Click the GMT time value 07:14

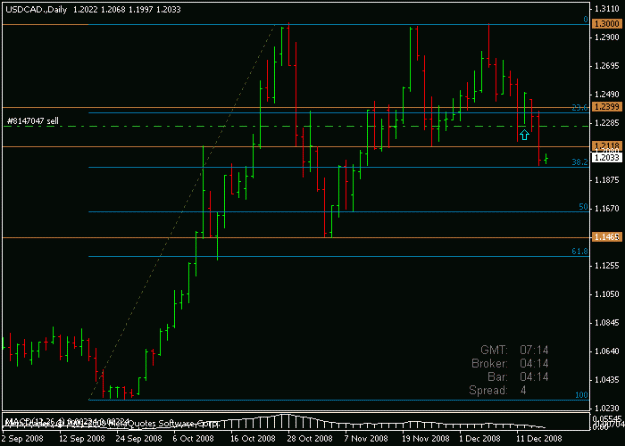tap(534, 350)
